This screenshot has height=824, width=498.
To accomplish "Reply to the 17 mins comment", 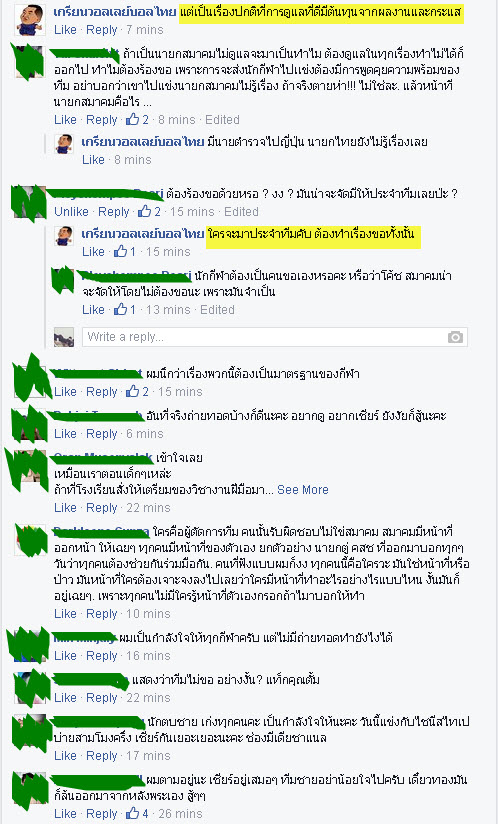I will 102,756.
